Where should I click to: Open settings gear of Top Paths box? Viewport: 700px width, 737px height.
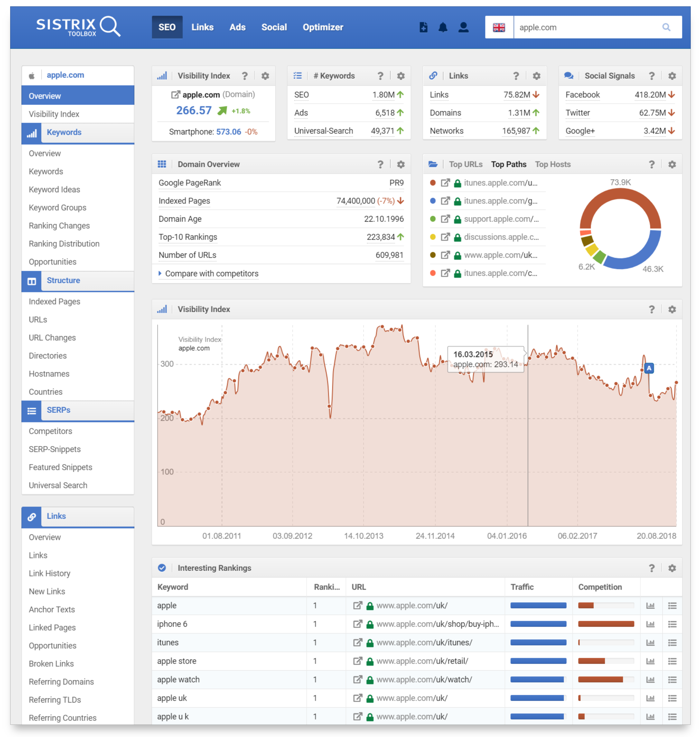tap(672, 164)
